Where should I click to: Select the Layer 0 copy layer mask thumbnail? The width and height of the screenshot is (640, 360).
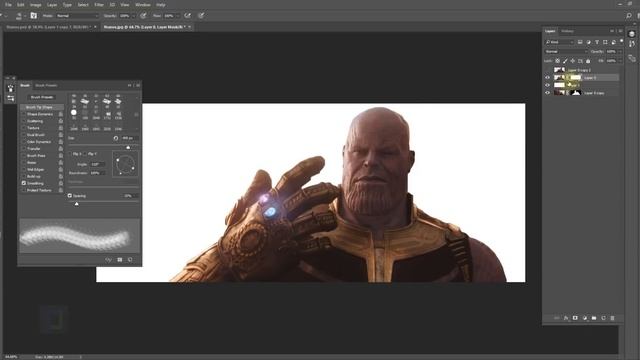tap(576, 93)
